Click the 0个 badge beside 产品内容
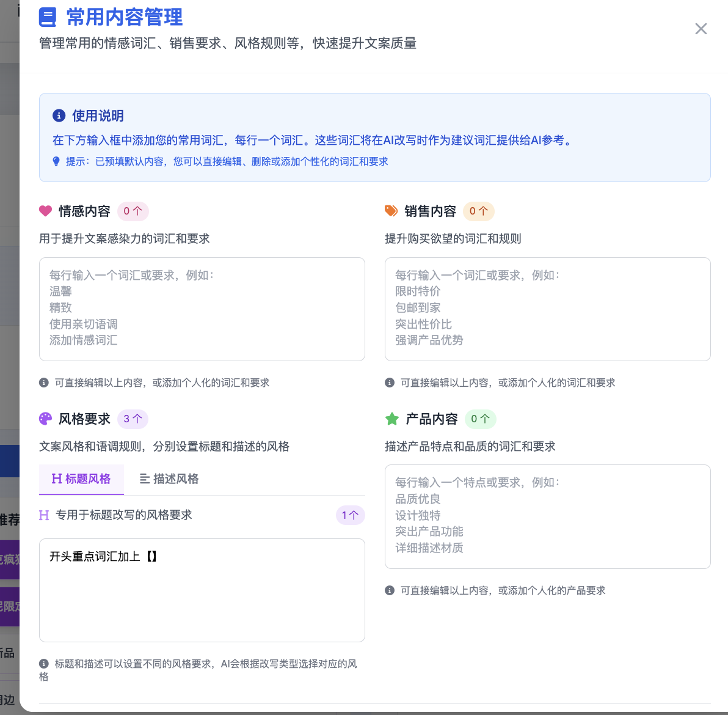 pos(480,419)
